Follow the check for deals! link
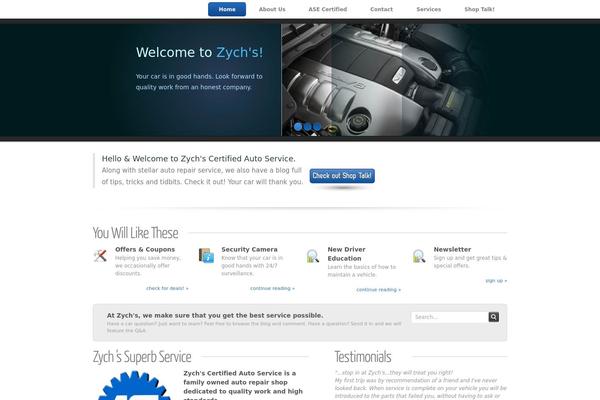The height and width of the screenshot is (400, 600). tap(167, 288)
